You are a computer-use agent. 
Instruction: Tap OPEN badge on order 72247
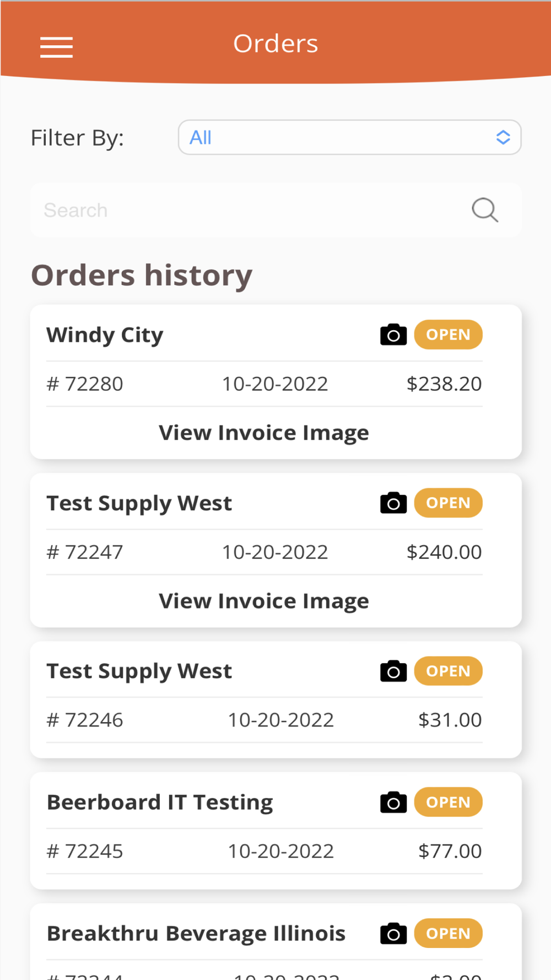point(448,503)
